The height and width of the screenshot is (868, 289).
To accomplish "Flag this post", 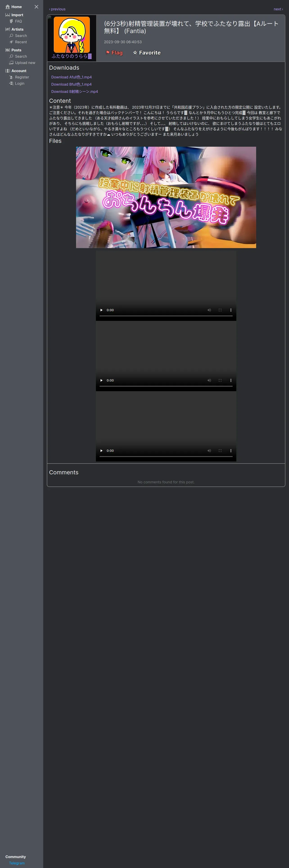I will pos(114,53).
